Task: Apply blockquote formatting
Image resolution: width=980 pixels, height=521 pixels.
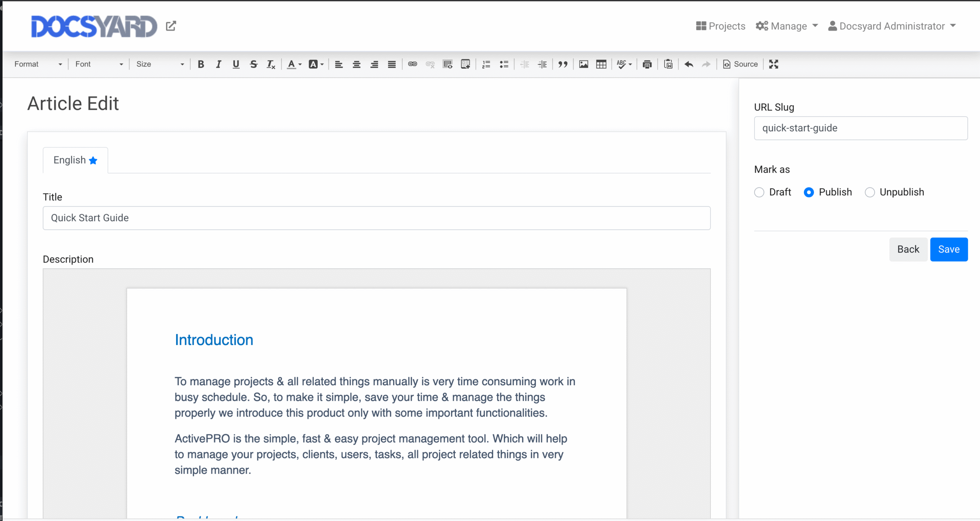Action: tap(563, 64)
